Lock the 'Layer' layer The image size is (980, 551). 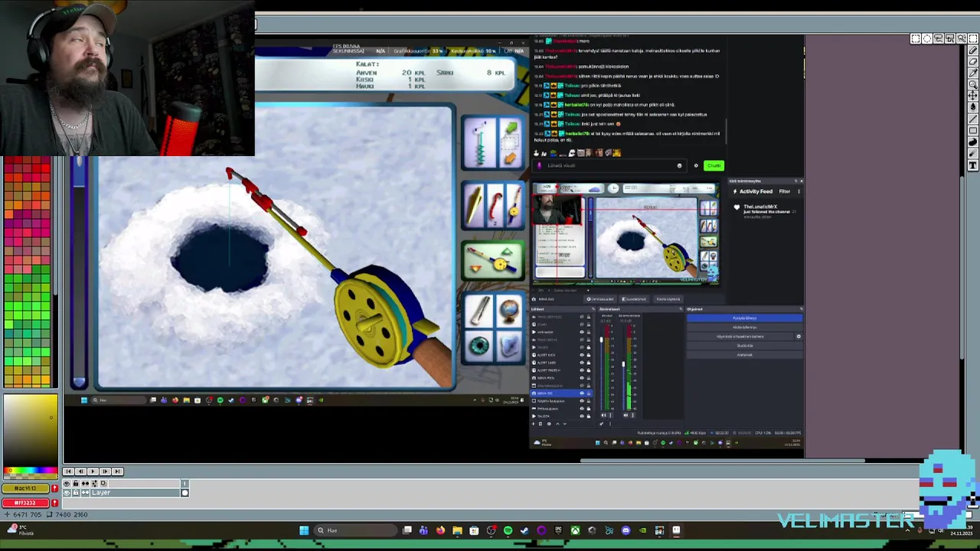coord(76,493)
